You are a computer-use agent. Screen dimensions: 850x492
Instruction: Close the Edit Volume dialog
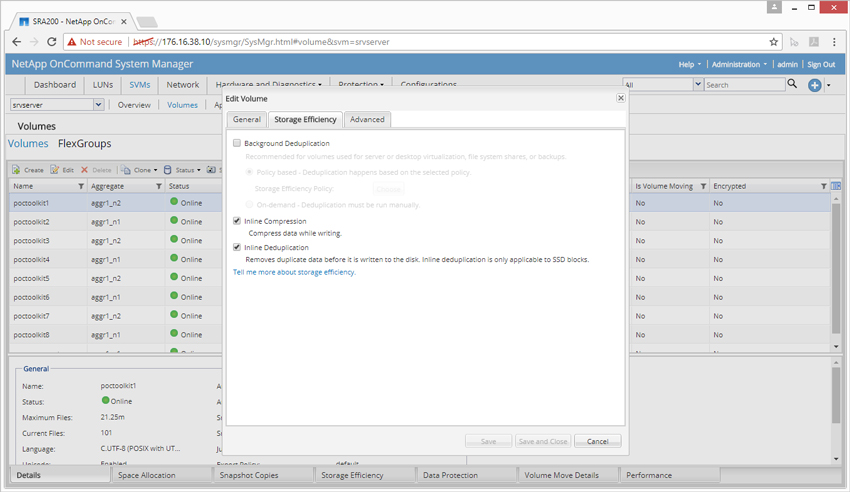pos(621,98)
